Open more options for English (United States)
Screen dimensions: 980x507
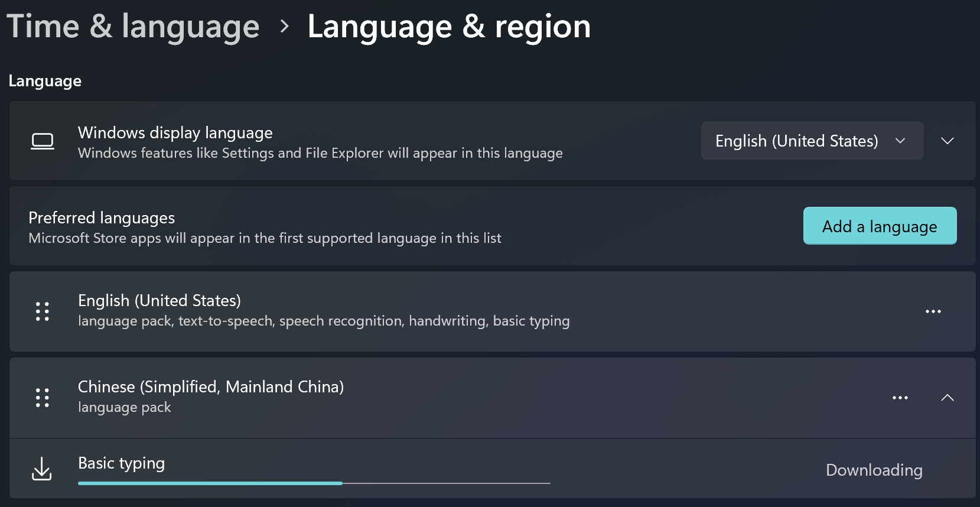(933, 311)
